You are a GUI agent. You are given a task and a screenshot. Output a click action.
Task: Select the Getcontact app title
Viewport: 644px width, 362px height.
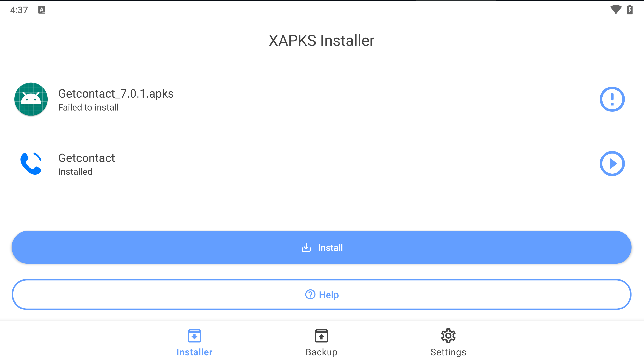[x=86, y=158]
